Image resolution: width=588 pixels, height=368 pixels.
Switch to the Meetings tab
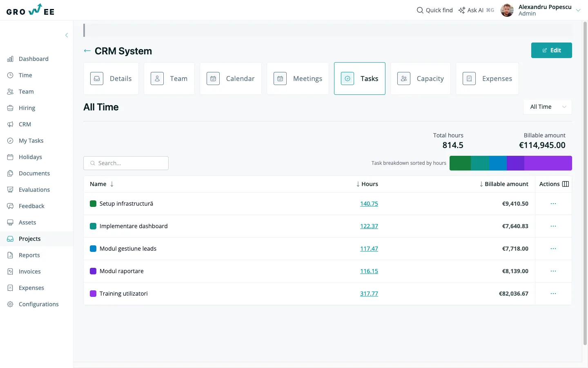pos(298,79)
